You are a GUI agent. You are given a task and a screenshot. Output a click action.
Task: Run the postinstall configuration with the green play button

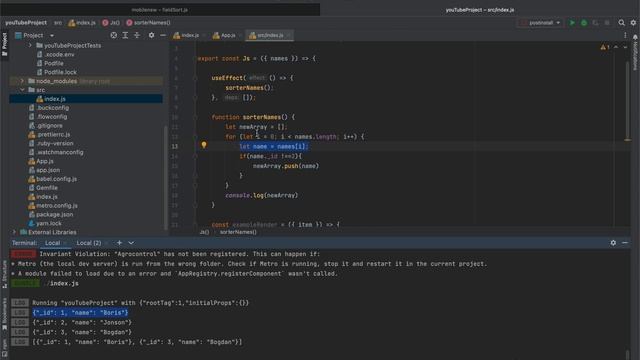572,23
